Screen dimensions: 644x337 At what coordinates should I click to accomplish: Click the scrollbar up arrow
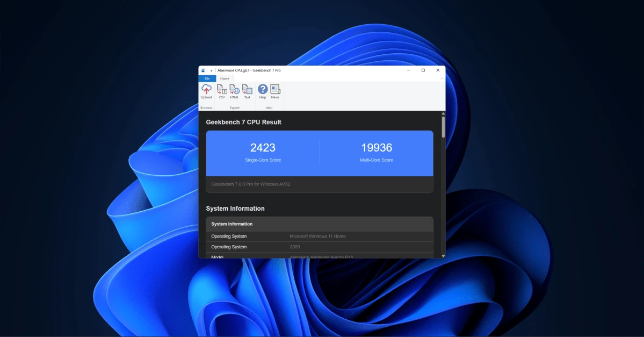pyautogui.click(x=443, y=113)
